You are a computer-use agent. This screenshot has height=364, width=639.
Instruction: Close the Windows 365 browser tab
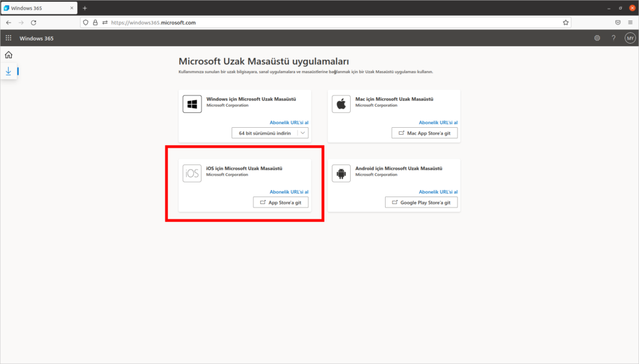point(72,8)
